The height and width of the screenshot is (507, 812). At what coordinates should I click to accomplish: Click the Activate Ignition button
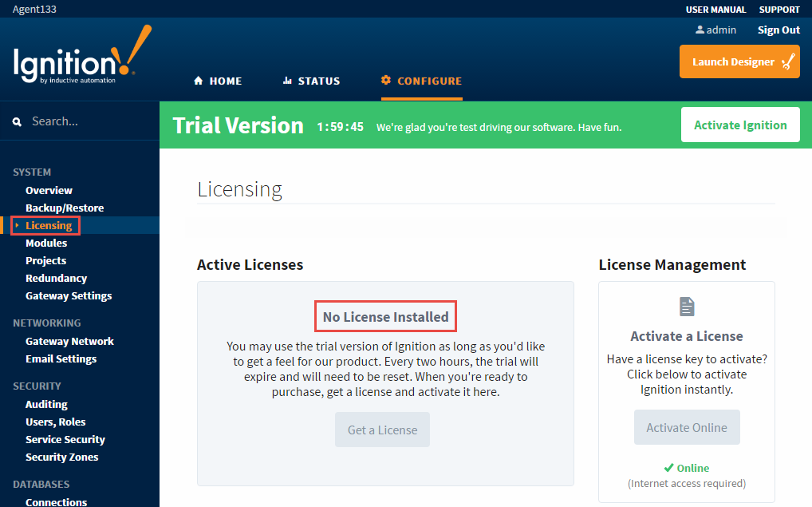click(740, 125)
